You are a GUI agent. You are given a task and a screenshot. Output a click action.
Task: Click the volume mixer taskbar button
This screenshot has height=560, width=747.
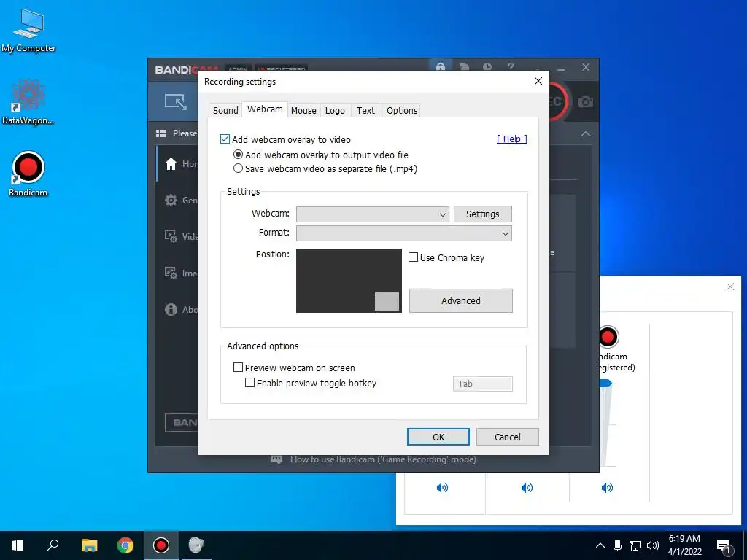point(196,545)
